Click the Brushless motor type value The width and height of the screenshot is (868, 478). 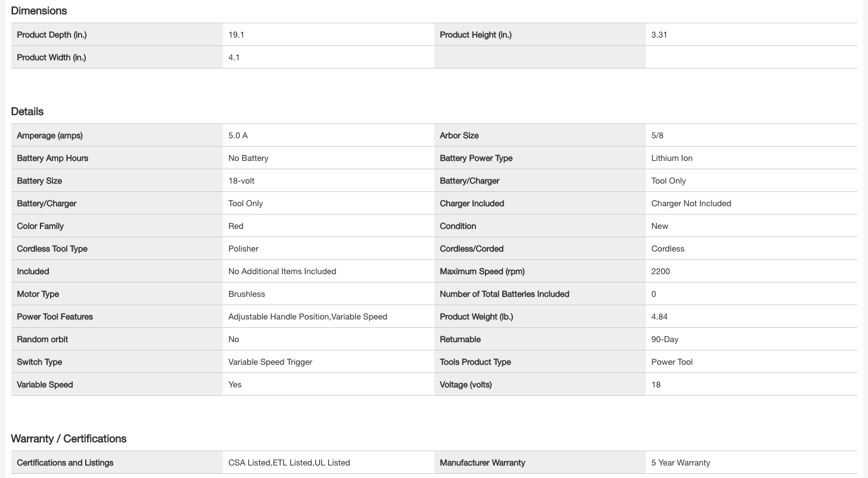[247, 294]
